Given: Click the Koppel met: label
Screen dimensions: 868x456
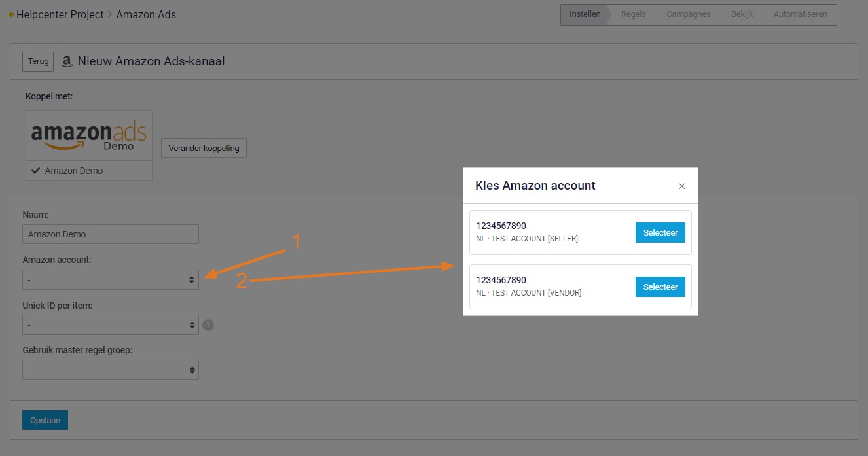Looking at the screenshot, I should click(x=49, y=96).
